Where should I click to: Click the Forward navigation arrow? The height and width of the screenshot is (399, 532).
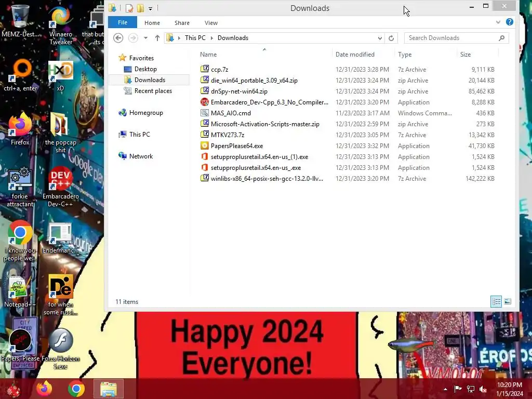(133, 37)
